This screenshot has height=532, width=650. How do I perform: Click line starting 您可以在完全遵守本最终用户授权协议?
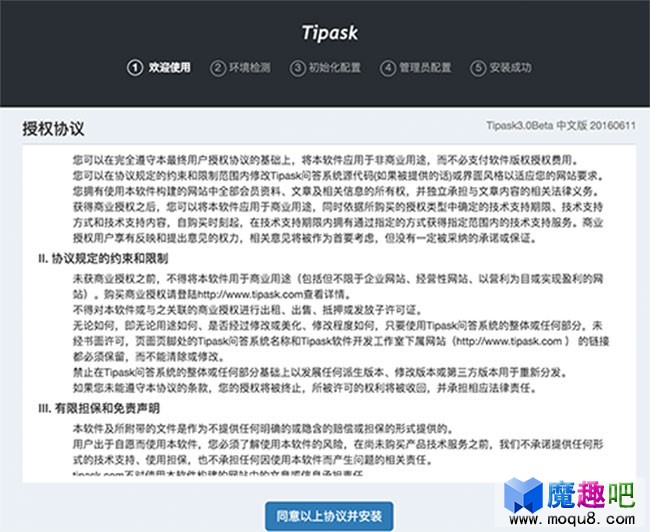pyautogui.click(x=328, y=160)
